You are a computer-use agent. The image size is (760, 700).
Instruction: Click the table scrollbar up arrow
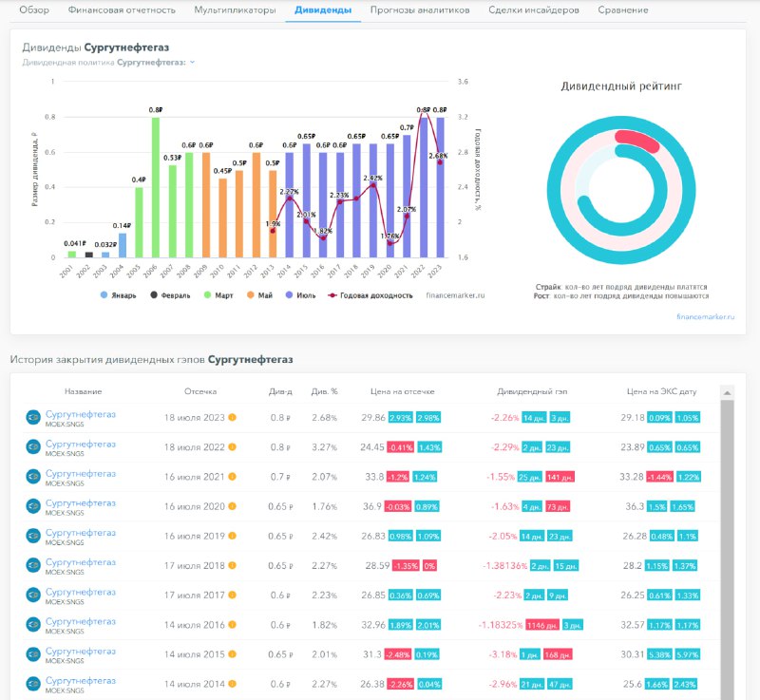coord(727,393)
